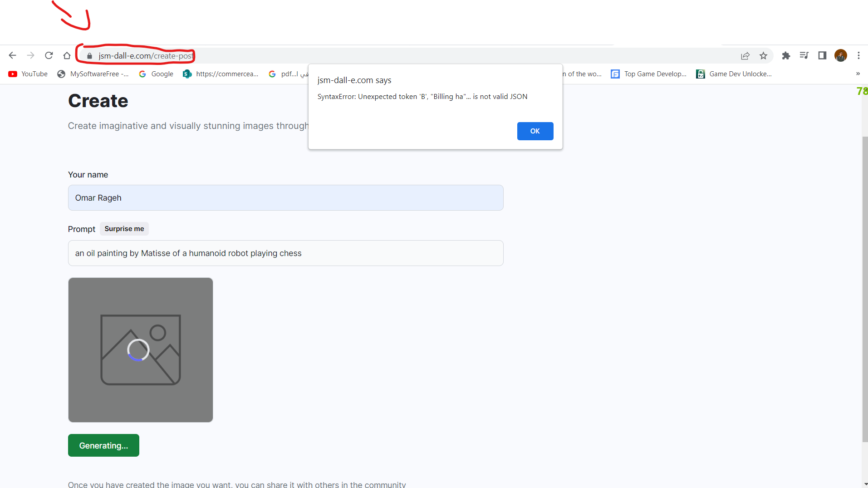This screenshot has height=488, width=868.
Task: Click the SyntaxError message text
Action: [x=422, y=97]
